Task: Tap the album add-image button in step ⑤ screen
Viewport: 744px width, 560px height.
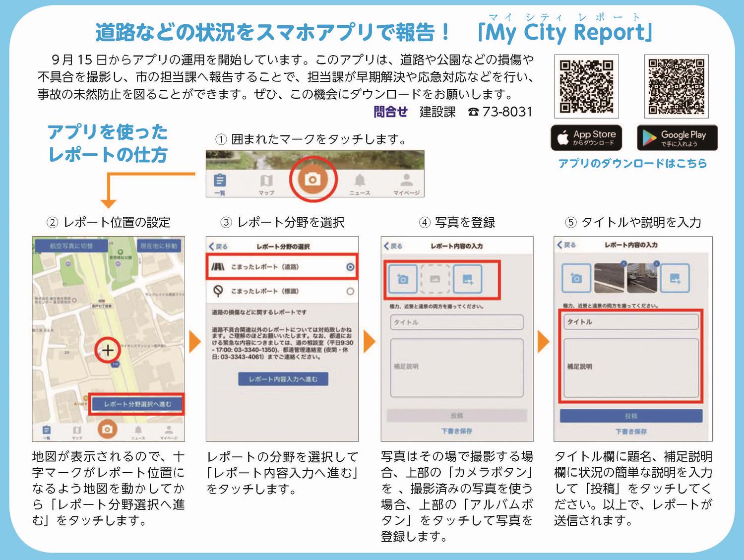Action: [675, 278]
